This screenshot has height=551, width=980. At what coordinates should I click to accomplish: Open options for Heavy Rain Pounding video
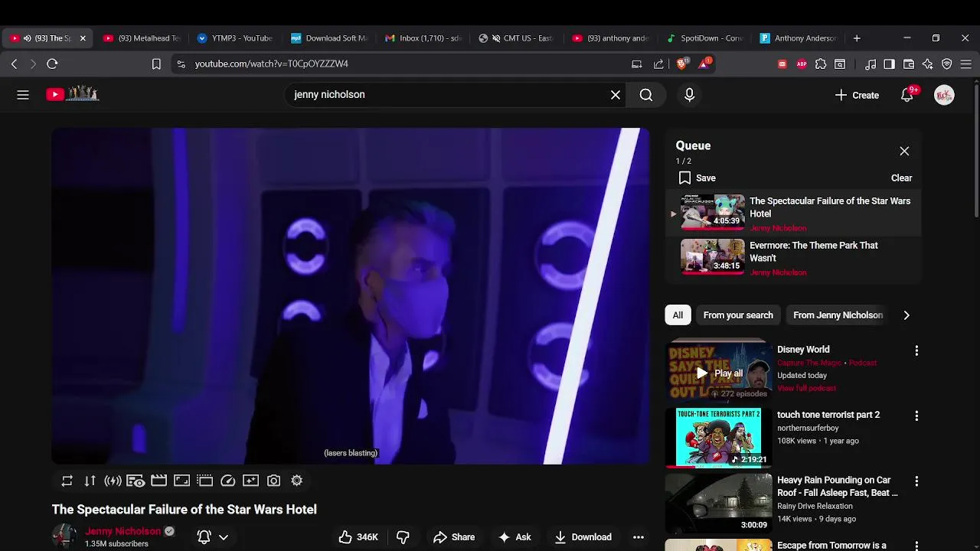click(x=916, y=481)
